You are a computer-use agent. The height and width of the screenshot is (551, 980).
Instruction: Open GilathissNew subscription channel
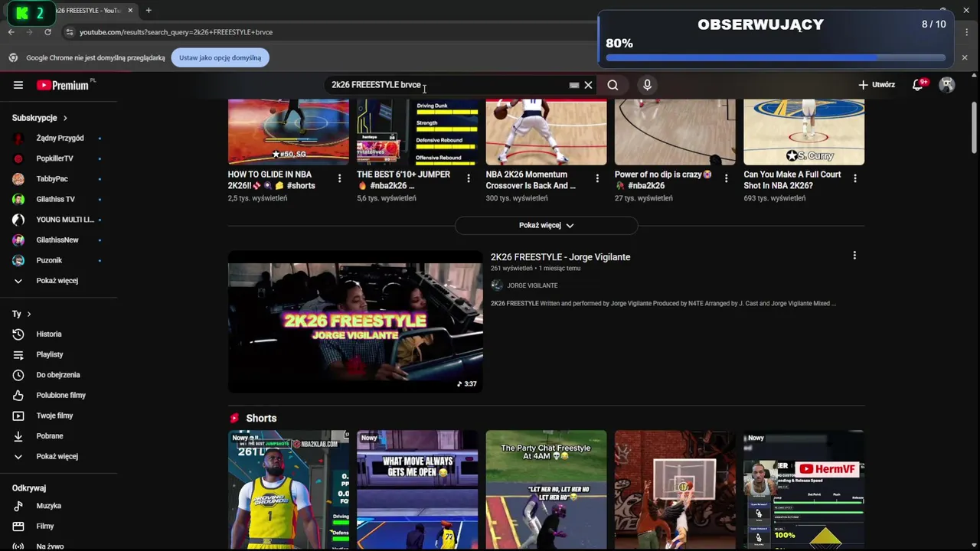point(59,240)
